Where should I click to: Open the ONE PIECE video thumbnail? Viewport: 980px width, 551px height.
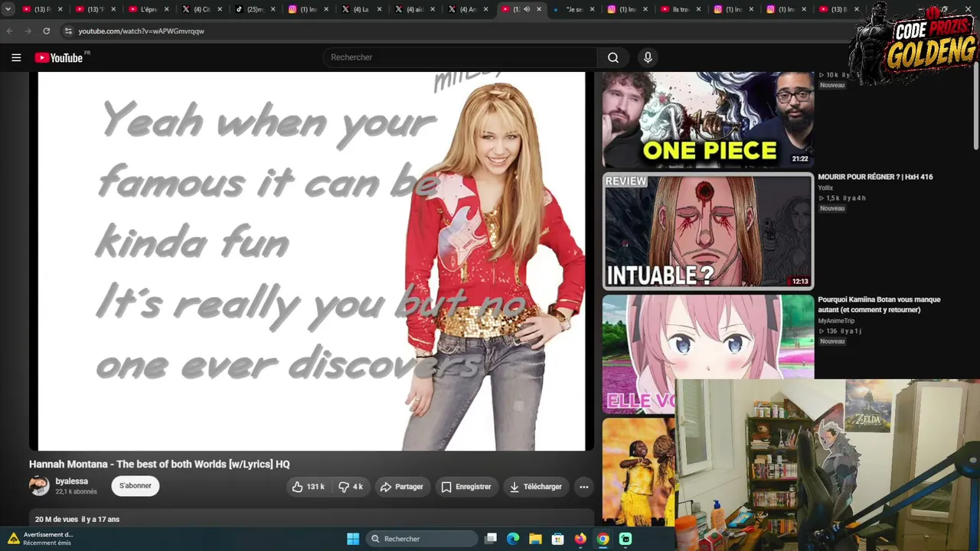point(708,119)
